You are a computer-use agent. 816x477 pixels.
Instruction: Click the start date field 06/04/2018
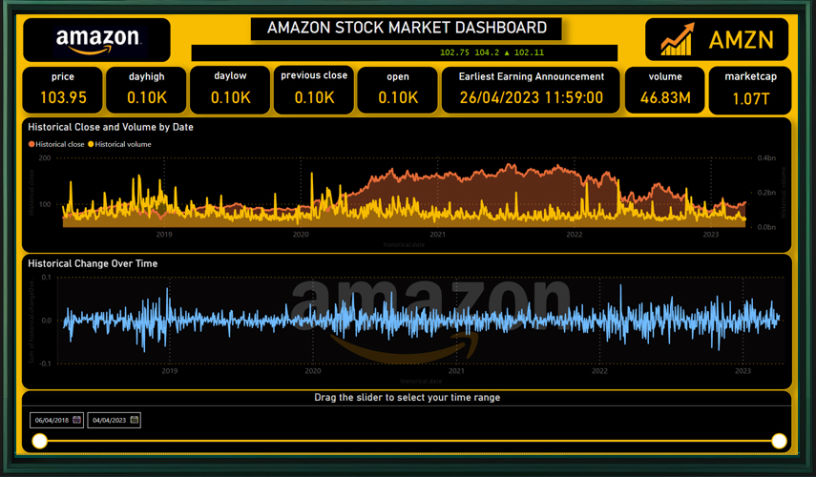tap(50, 420)
